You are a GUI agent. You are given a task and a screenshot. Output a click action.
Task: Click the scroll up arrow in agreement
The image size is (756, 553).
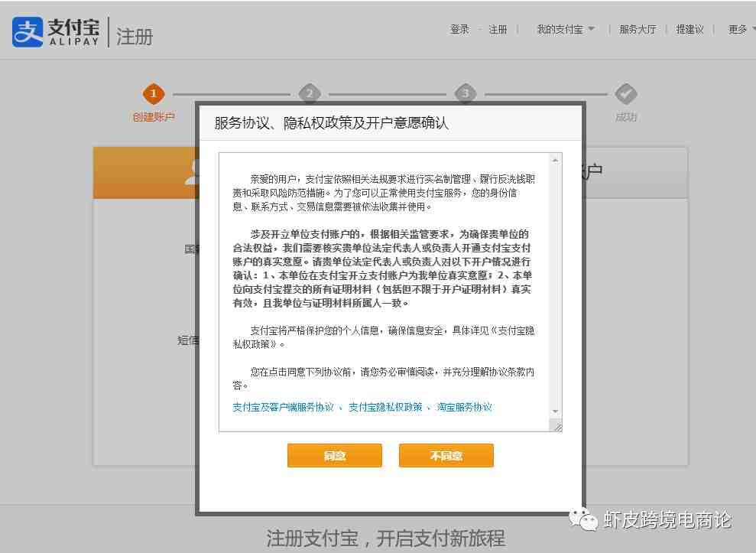point(556,159)
